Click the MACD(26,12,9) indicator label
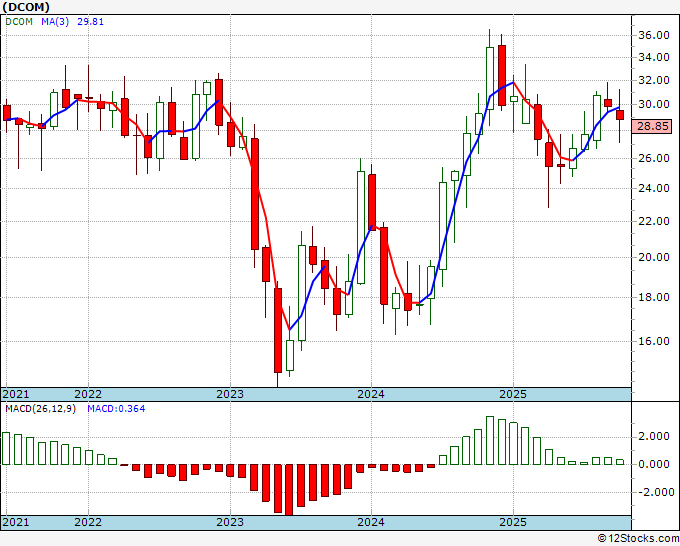This screenshot has width=680, height=546. 40,409
